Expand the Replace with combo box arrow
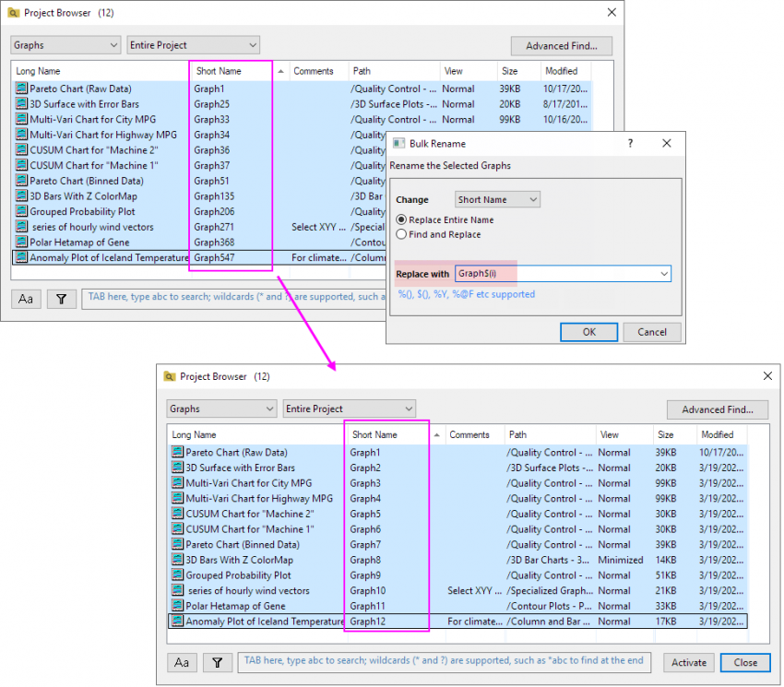This screenshot has width=784, height=687. (663, 274)
